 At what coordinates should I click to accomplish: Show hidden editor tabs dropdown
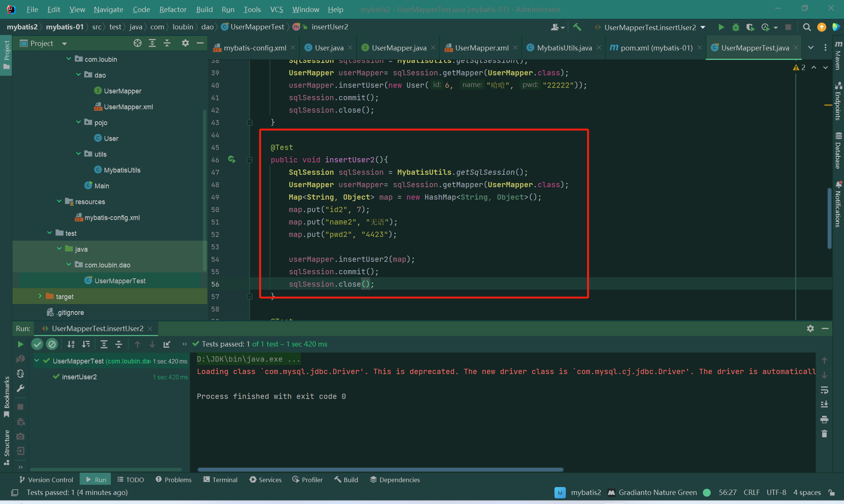click(810, 47)
